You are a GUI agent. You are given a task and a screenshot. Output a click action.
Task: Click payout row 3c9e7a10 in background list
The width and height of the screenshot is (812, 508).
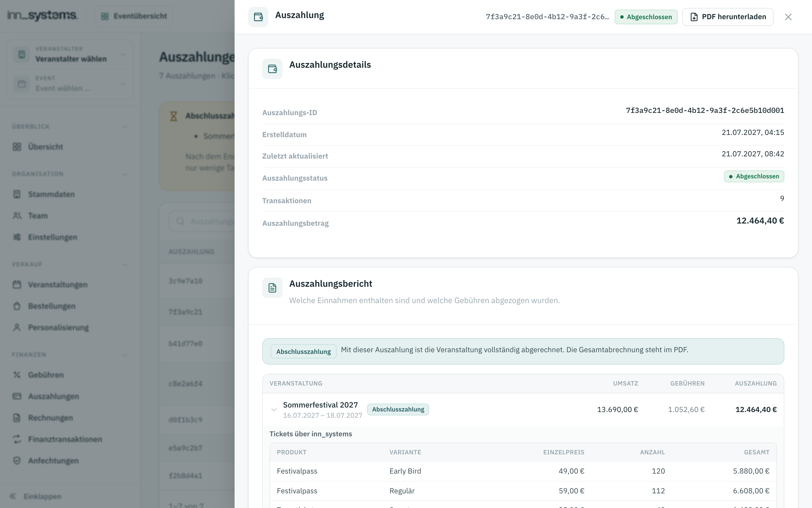197,281
